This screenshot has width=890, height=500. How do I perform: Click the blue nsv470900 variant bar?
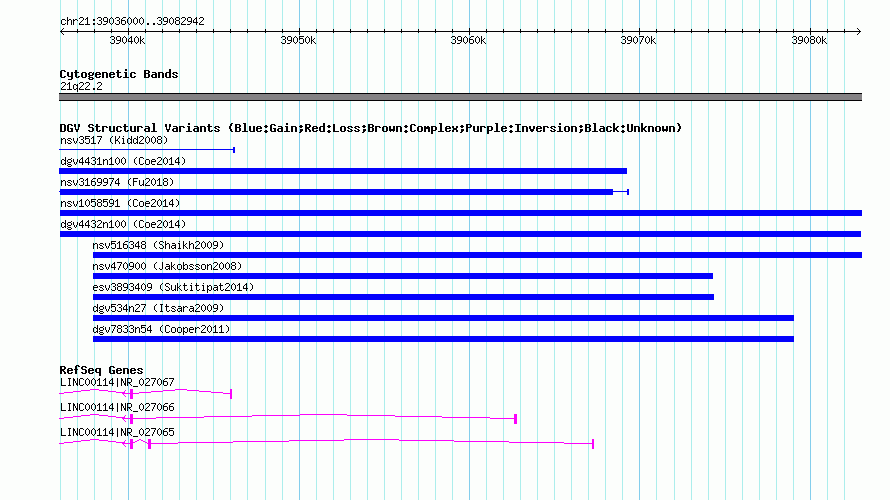point(402,276)
